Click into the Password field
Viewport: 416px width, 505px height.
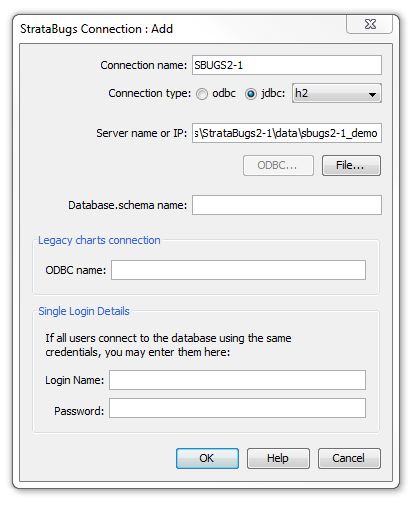(x=237, y=408)
